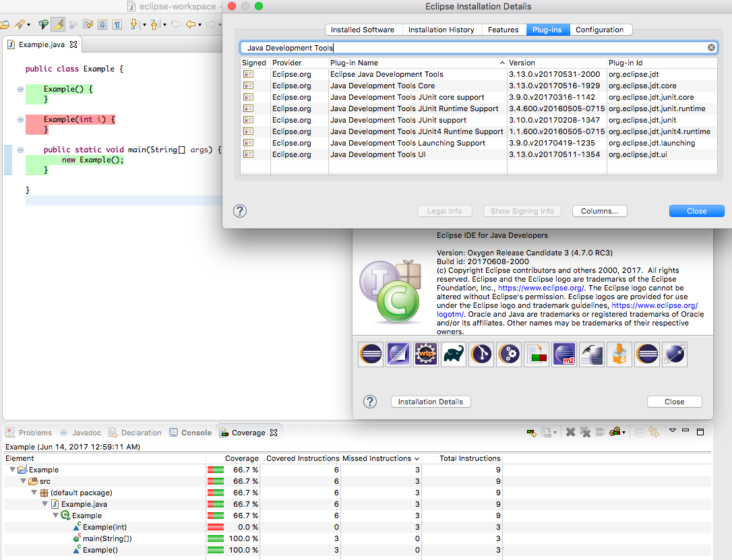Screen dimensions: 732x560
Task: Click Link with Current Selection arrows icon
Action: pos(654,432)
